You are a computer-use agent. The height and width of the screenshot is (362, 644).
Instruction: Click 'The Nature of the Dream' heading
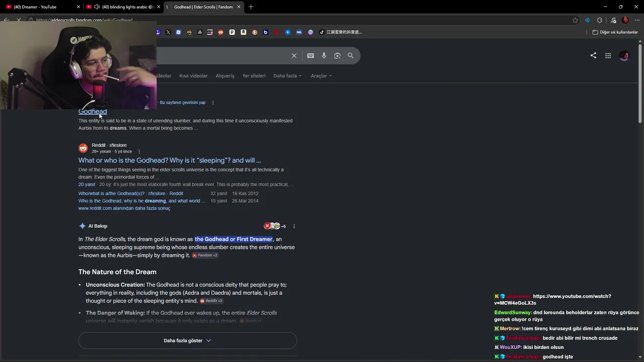coord(117,272)
